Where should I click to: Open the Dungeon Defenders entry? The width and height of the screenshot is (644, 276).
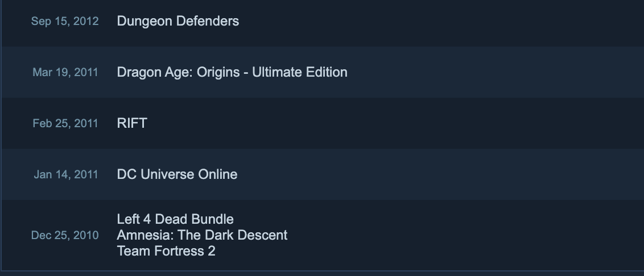tap(177, 21)
